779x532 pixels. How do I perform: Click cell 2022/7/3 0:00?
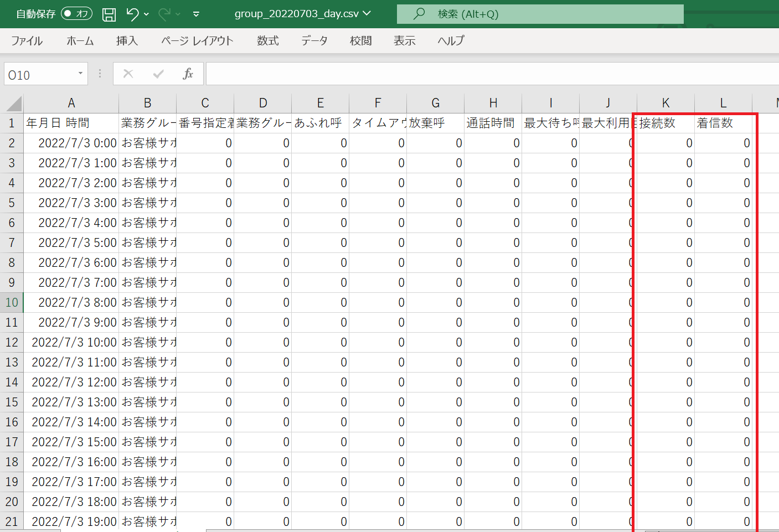pyautogui.click(x=71, y=143)
